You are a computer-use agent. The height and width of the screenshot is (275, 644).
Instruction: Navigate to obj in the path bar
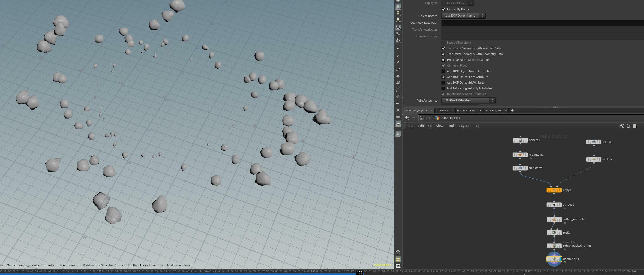pyautogui.click(x=428, y=118)
